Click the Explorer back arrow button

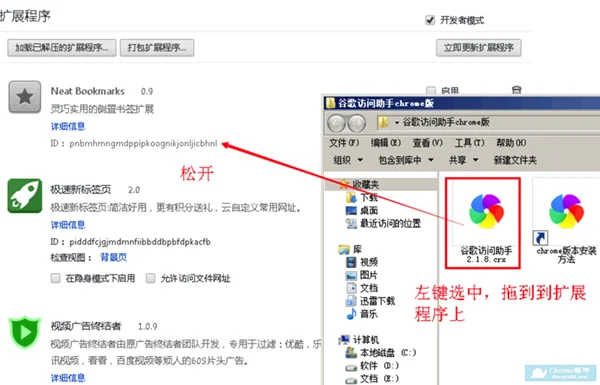click(336, 123)
